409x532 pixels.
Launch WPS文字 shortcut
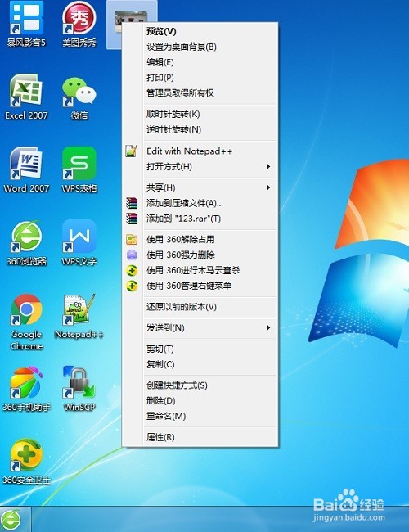[x=79, y=242]
